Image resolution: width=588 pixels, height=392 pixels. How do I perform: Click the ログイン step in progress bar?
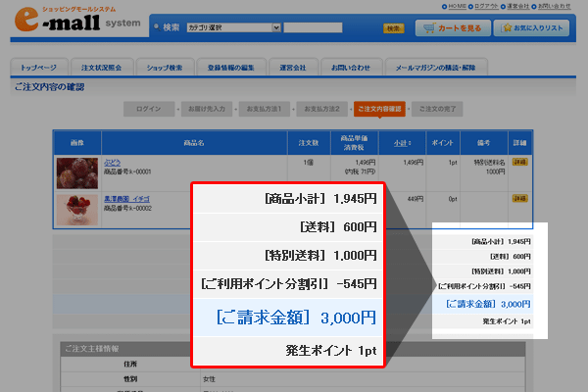coord(150,109)
